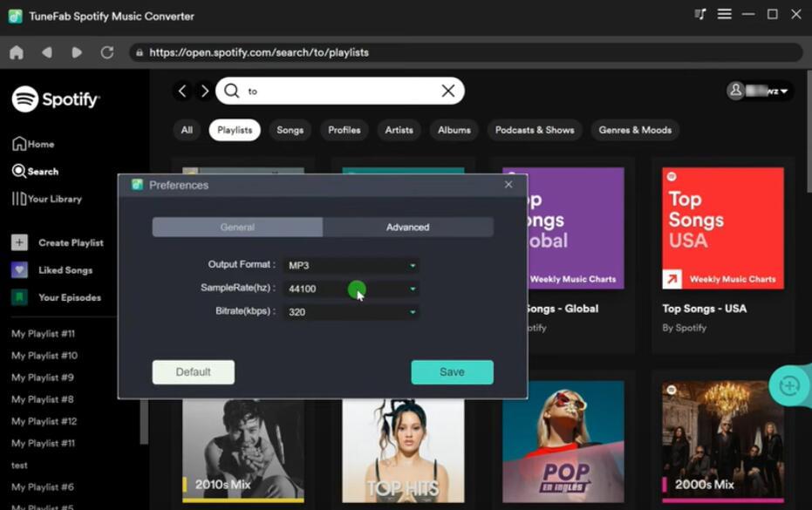812x510 pixels.
Task: Go forward with the toolbar play arrow
Action: coord(77,52)
